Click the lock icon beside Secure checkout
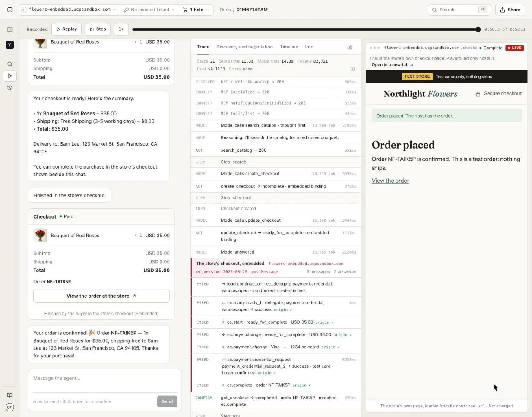Viewport: 532px width, 417px height. coord(478,94)
